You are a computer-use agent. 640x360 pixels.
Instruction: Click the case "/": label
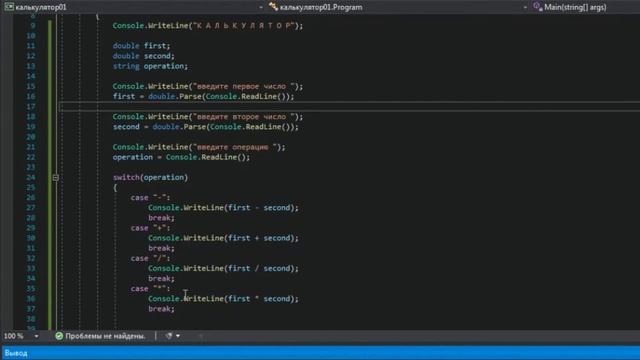(x=150, y=258)
